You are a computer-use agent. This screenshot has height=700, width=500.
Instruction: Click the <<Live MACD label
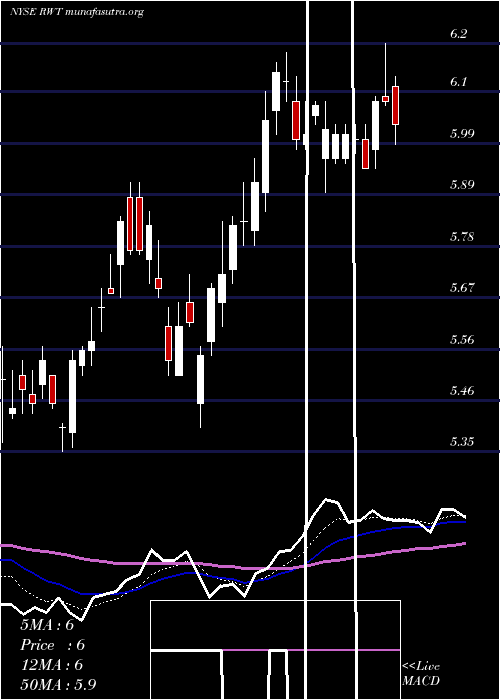pos(421,673)
